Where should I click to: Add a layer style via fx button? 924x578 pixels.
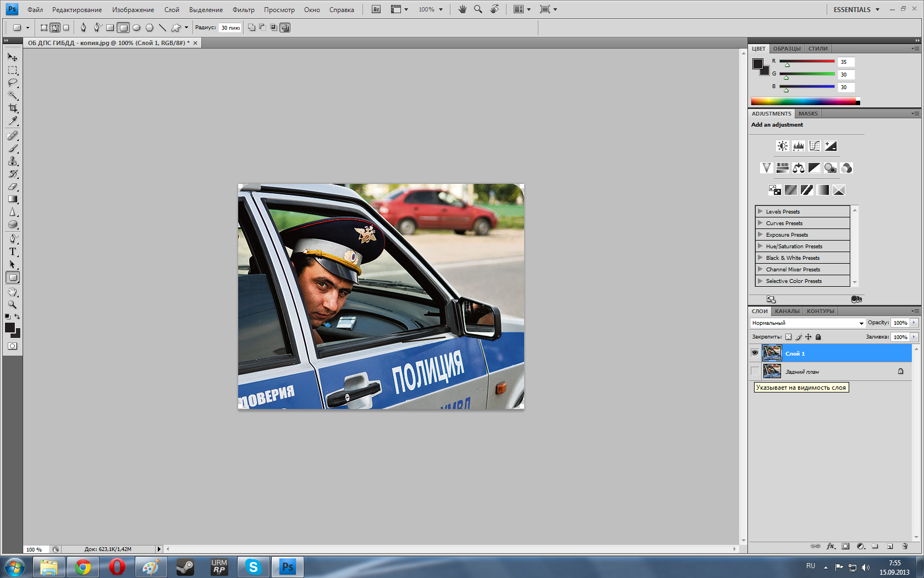(831, 546)
